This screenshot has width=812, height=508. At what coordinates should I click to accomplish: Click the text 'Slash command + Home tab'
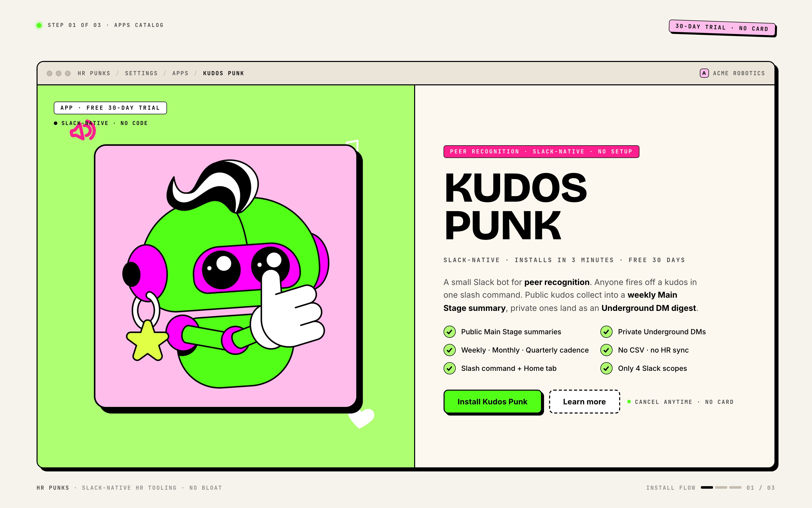pos(509,368)
